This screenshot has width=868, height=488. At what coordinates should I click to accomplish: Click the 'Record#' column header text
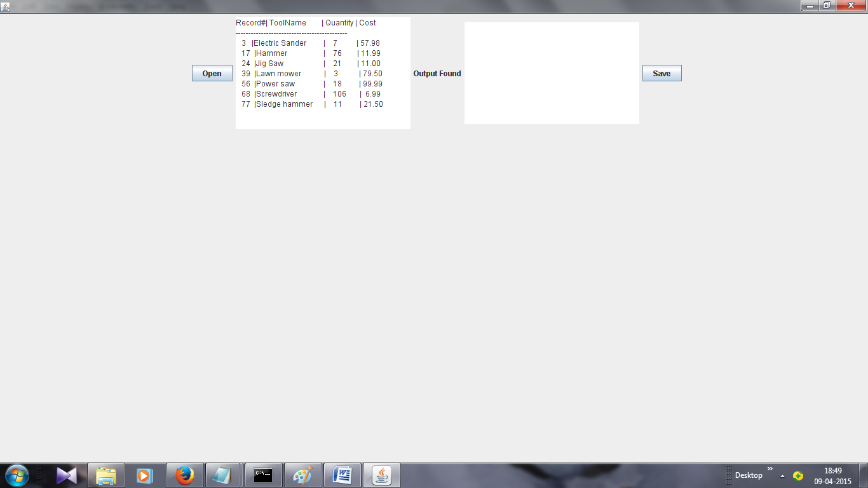[x=250, y=23]
